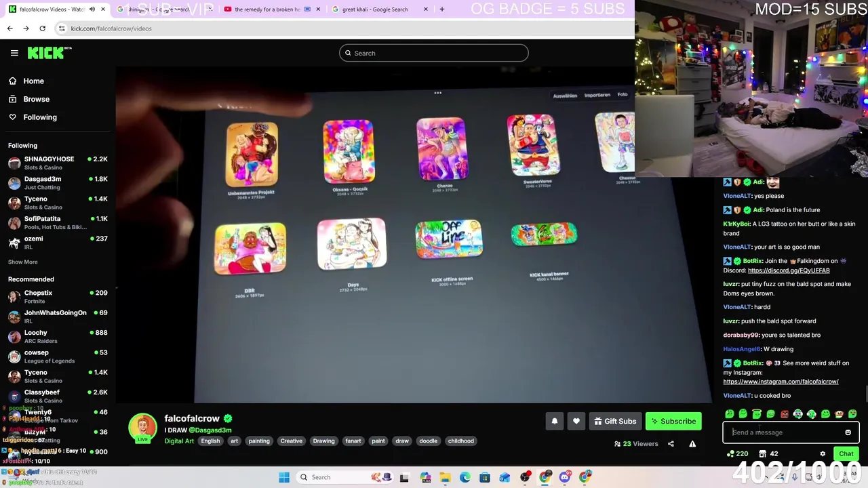Image resolution: width=868 pixels, height=488 pixels.
Task: Open SofiPatatita channel in sidebar
Action: pos(58,223)
